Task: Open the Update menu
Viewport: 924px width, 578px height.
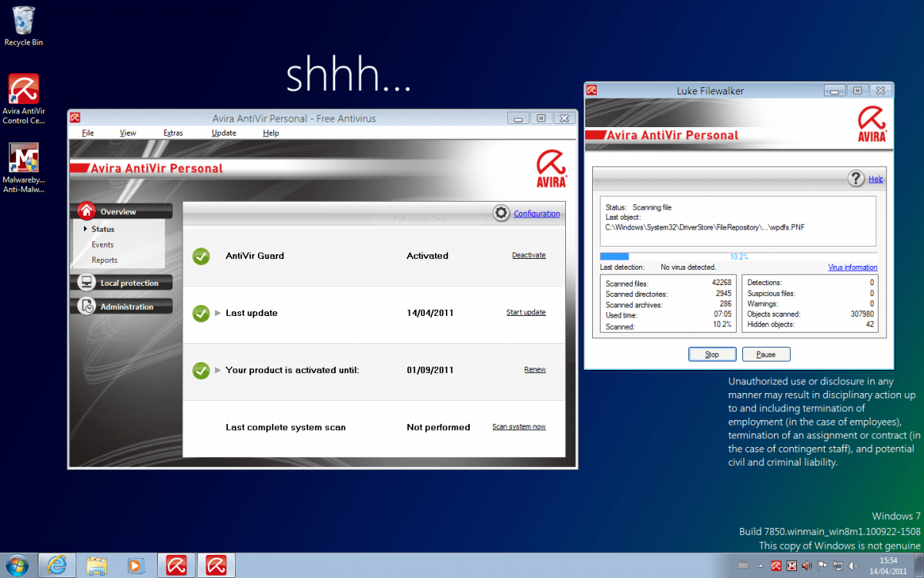Action: pos(224,133)
